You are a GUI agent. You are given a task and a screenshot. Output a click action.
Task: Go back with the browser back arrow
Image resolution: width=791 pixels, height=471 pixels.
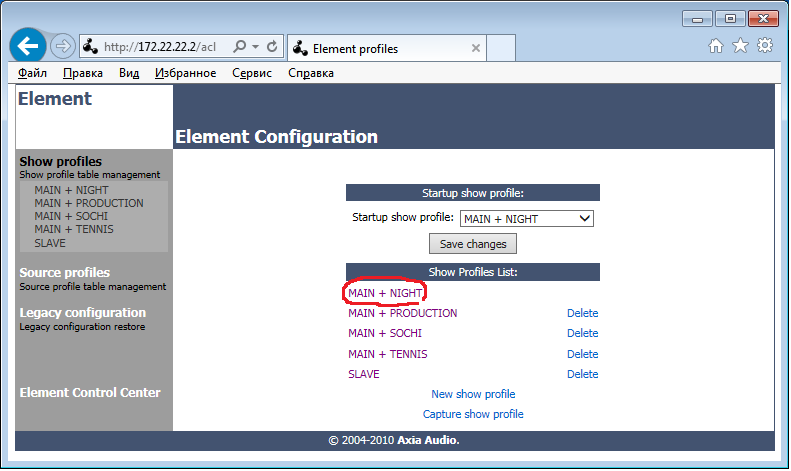pyautogui.click(x=28, y=46)
